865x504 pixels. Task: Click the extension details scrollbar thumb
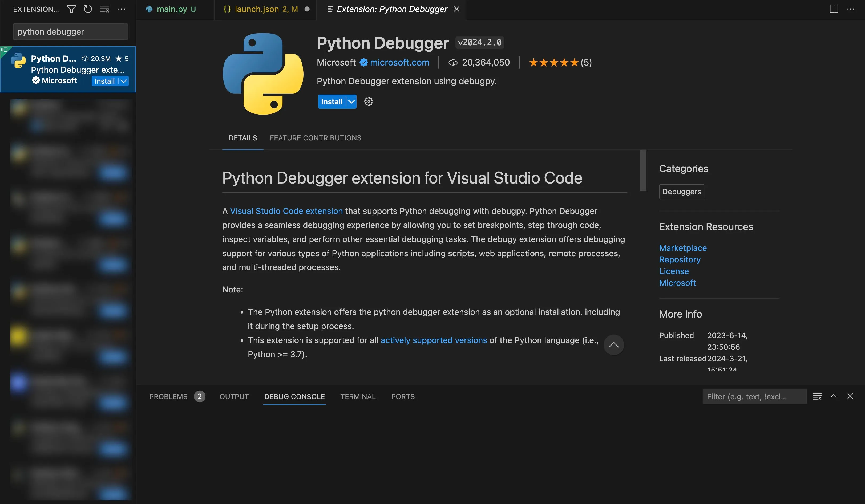tap(643, 170)
